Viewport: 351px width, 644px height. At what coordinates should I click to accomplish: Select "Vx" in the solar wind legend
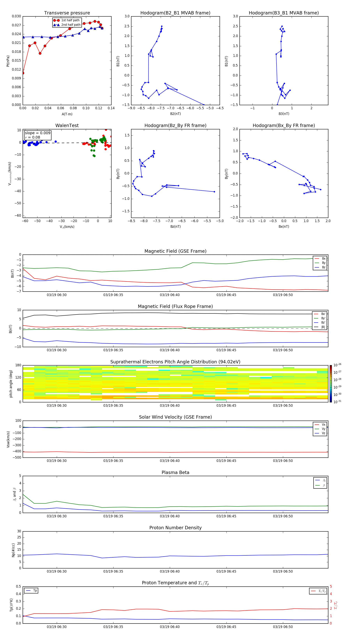click(320, 425)
